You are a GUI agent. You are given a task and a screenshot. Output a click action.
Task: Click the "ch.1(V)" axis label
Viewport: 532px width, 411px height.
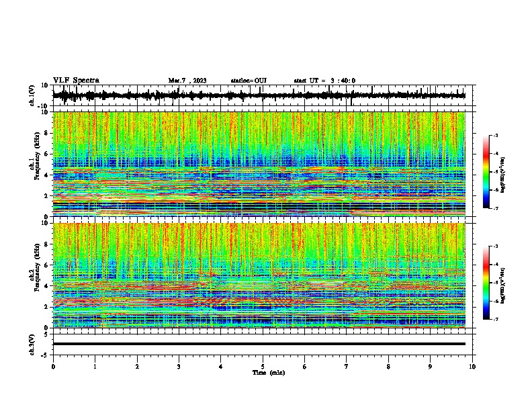(x=32, y=95)
